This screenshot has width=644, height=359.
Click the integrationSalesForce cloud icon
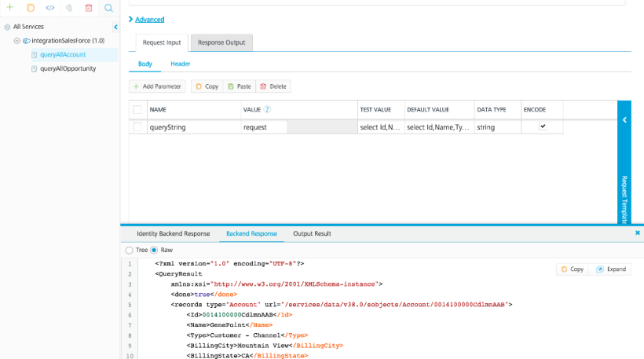click(x=26, y=41)
